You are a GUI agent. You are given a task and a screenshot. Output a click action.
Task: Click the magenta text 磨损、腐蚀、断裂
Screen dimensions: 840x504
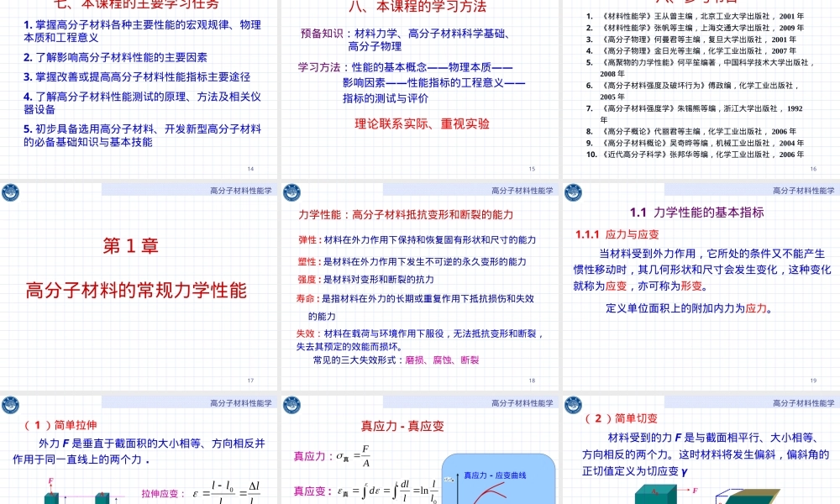coord(442,360)
